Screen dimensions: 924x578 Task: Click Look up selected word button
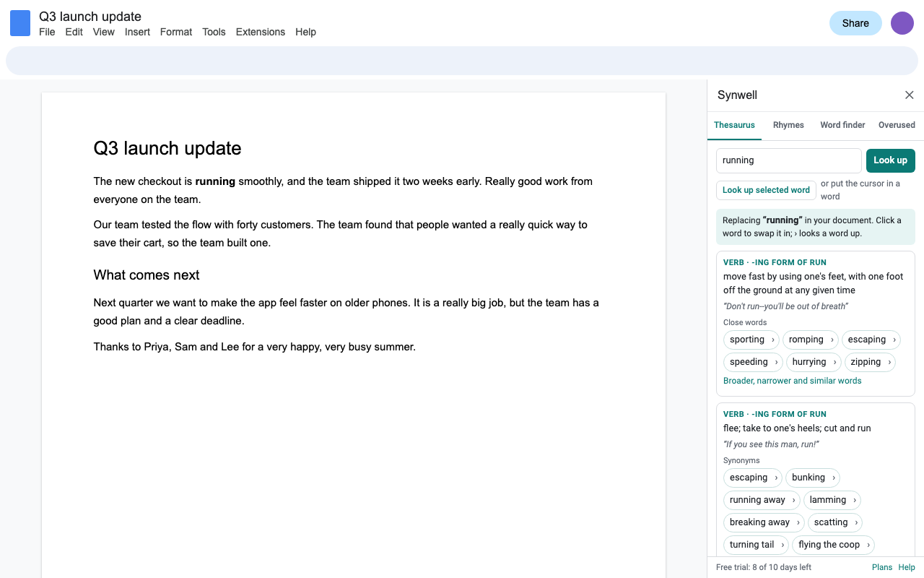[x=766, y=190]
